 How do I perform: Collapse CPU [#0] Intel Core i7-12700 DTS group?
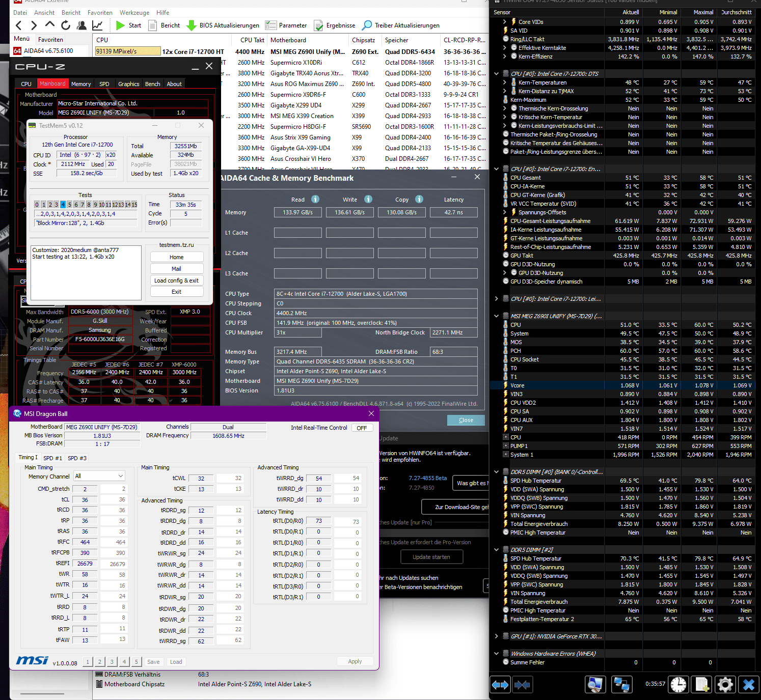pyautogui.click(x=497, y=74)
